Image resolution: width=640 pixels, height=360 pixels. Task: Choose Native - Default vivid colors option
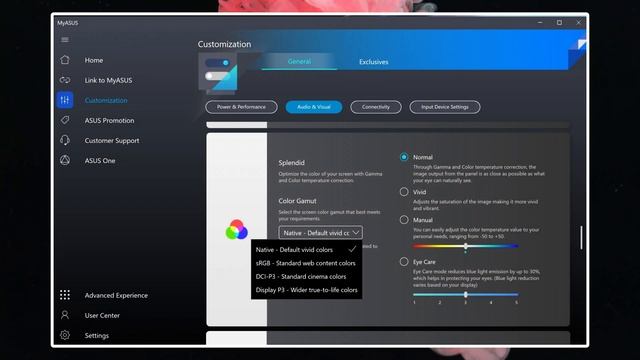(x=306, y=249)
